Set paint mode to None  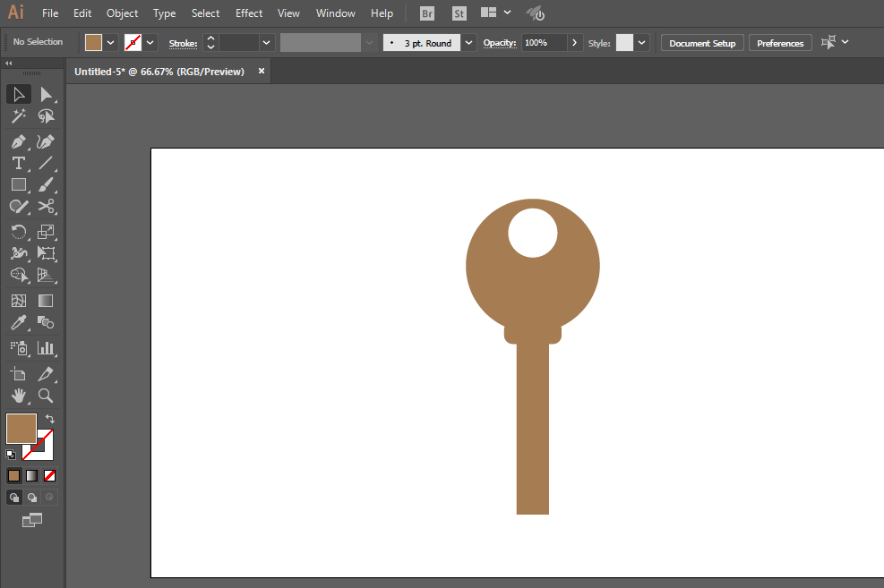pos(50,475)
